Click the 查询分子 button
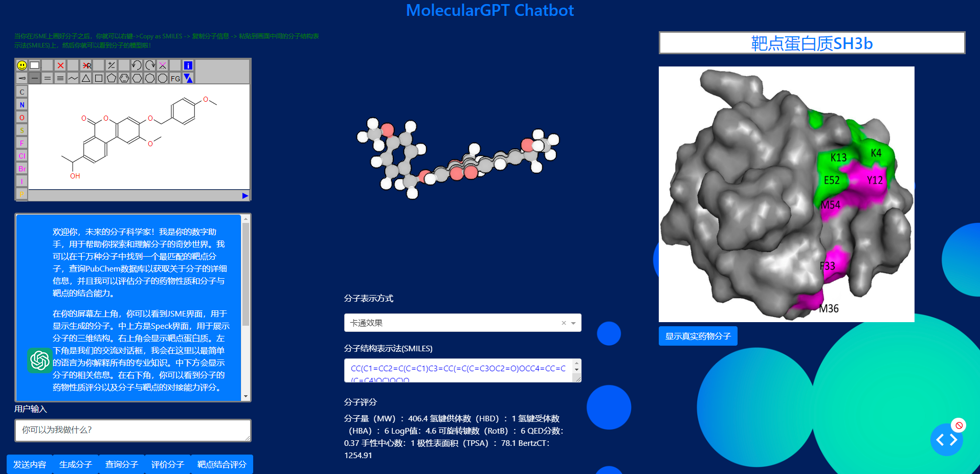The image size is (980, 474). (x=122, y=464)
